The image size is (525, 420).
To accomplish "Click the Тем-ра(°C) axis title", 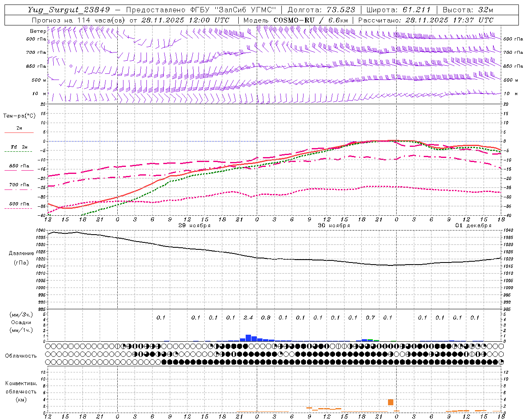I will click(19, 116).
